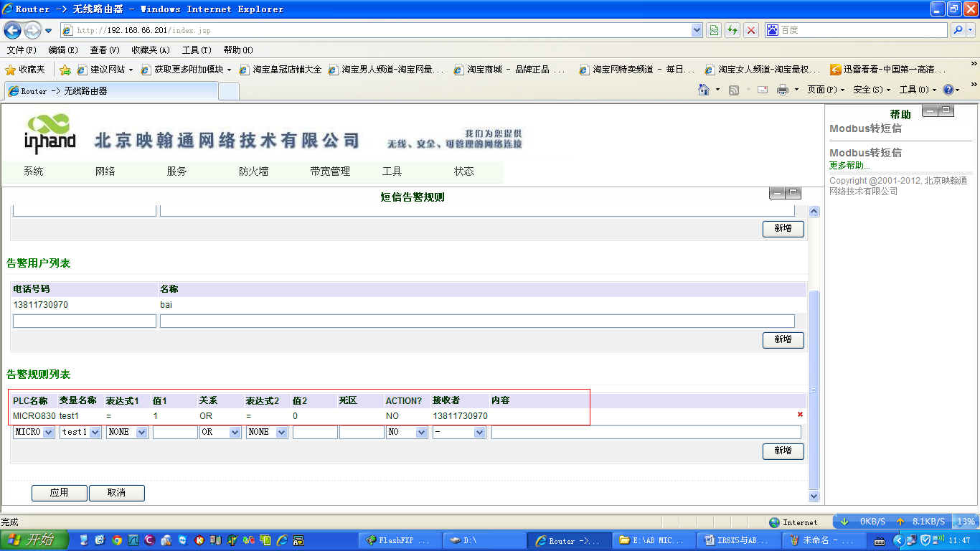Click scroll-down arrow of the page scrollbar
980x551 pixels.
coord(814,496)
